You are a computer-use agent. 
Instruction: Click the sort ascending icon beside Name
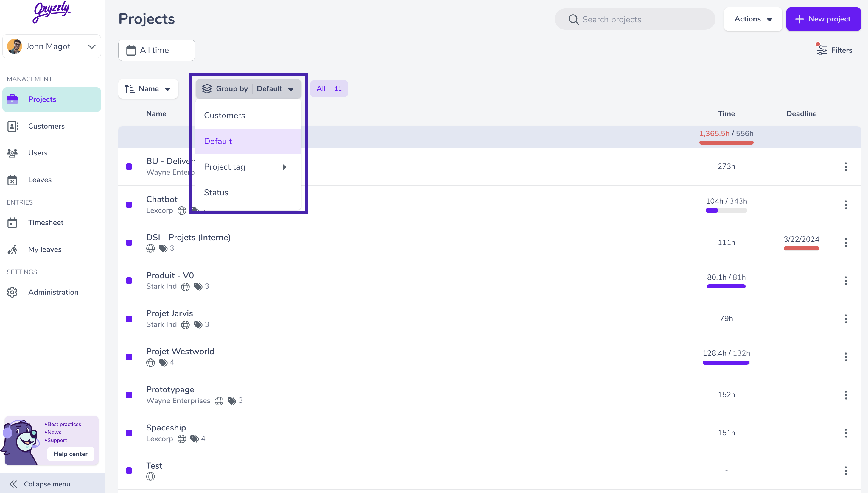point(129,89)
